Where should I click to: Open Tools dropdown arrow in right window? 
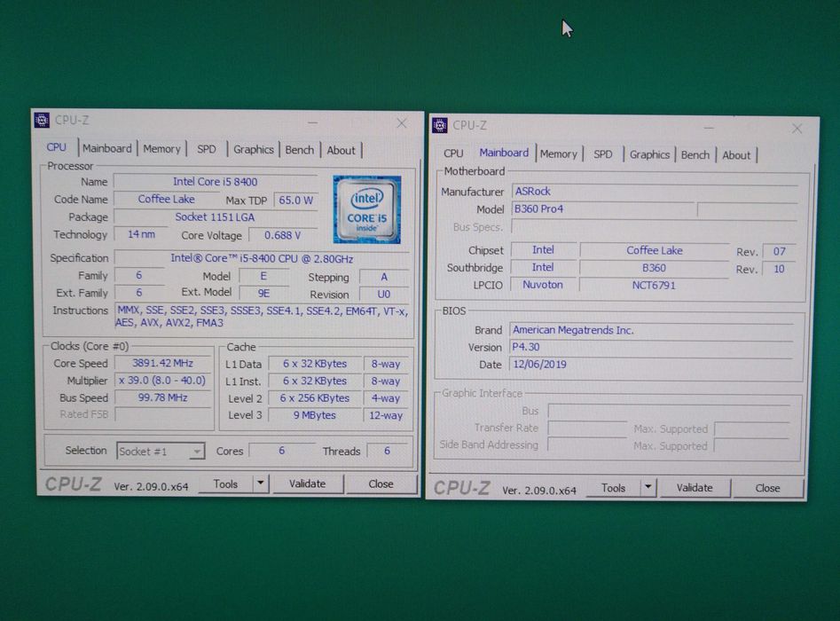648,488
